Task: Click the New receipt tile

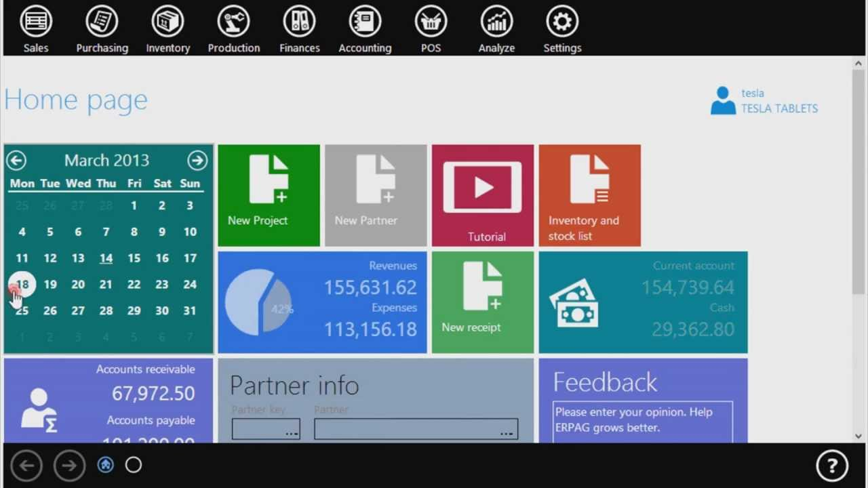Action: coord(483,302)
